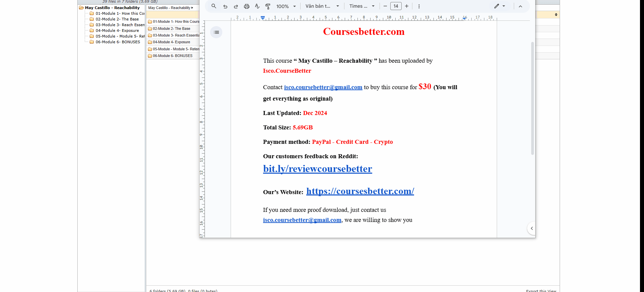Run spelling and grammar check
This screenshot has width=644, height=292.
pos(257,6)
